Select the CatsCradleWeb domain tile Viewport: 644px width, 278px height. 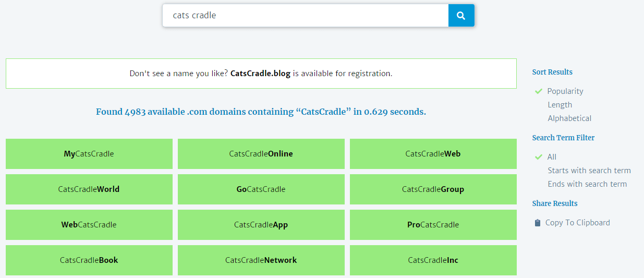[433, 154]
